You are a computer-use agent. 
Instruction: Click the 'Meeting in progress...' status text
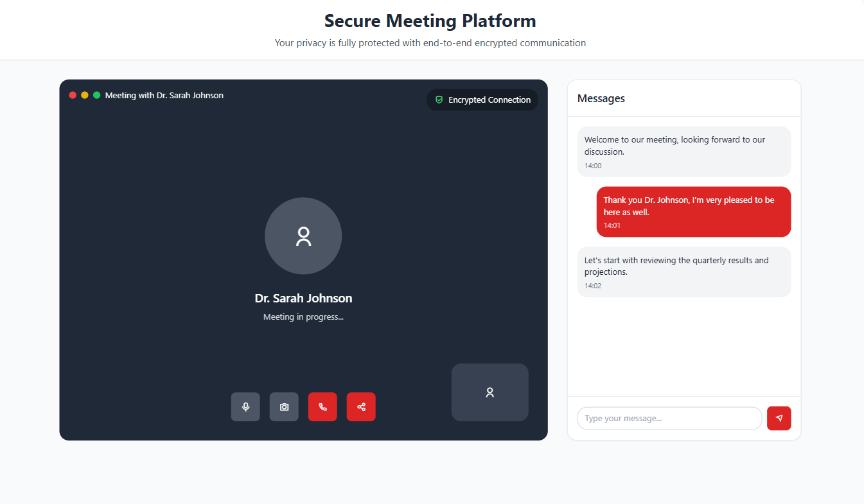(303, 317)
